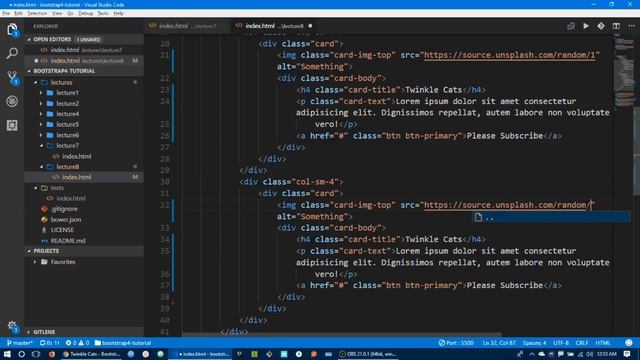The height and width of the screenshot is (360, 640).
Task: Open the Debug view in activity bar
Action: click(12, 101)
